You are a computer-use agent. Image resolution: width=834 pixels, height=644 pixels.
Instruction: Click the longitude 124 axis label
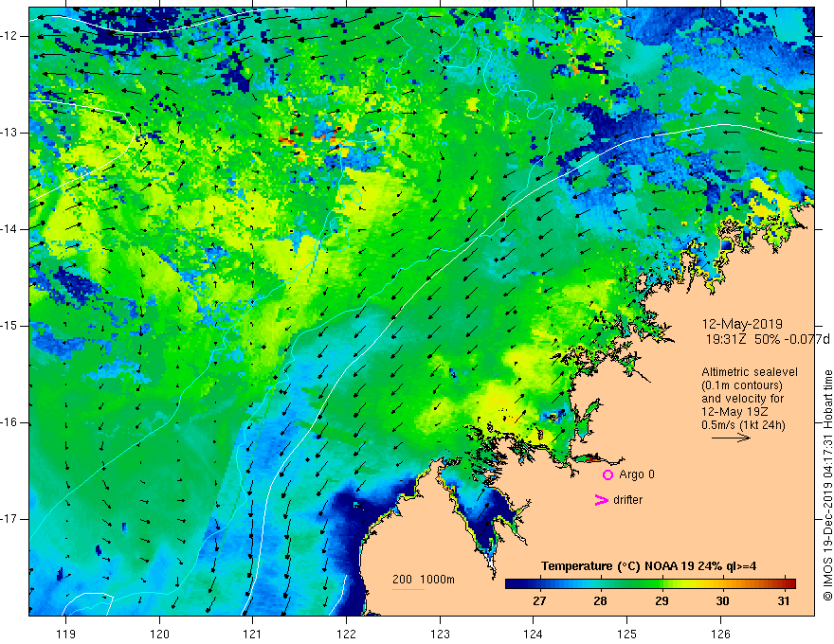pyautogui.click(x=533, y=634)
